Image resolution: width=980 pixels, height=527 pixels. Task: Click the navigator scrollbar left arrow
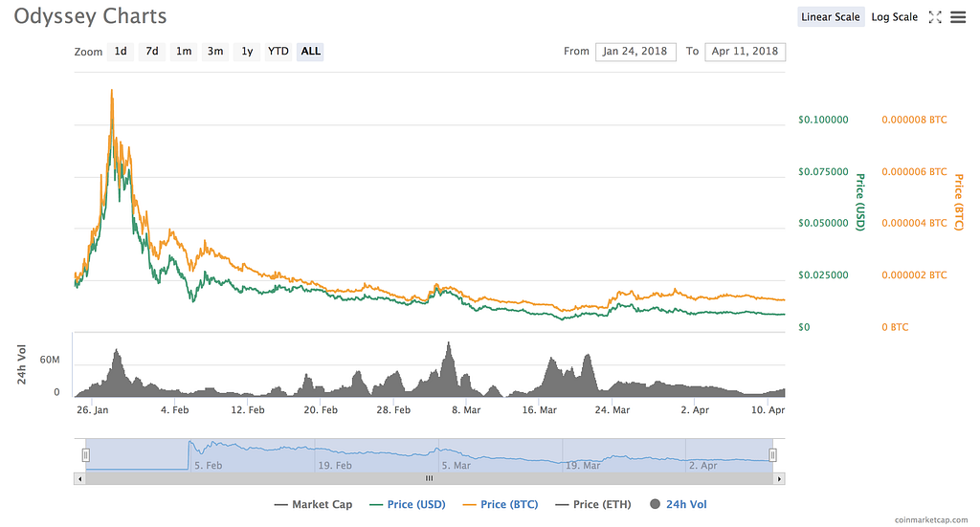click(79, 479)
